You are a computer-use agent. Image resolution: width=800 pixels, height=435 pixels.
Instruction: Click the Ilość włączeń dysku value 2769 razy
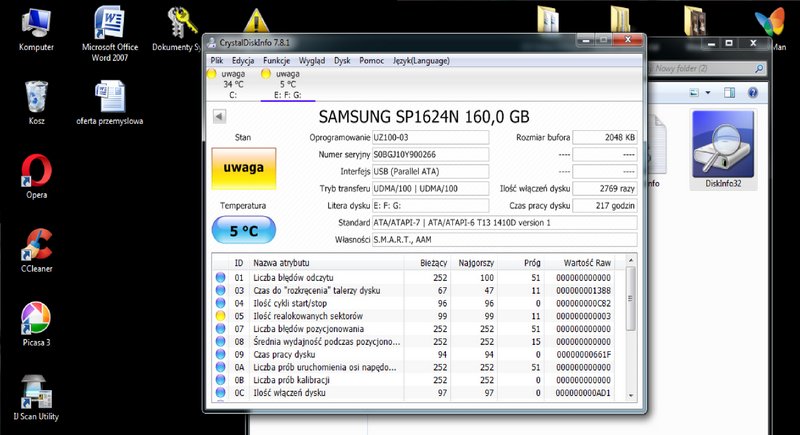605,188
